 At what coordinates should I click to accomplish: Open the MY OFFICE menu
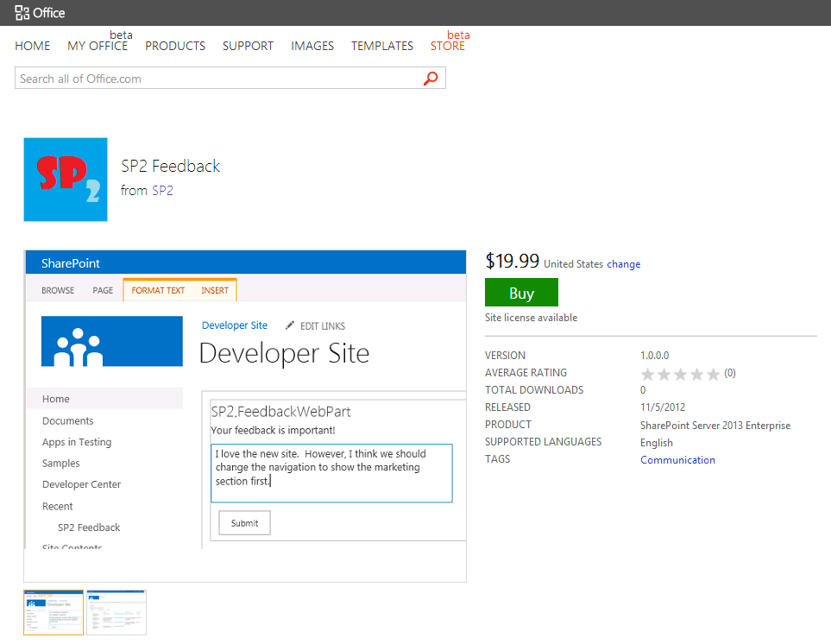coord(98,46)
